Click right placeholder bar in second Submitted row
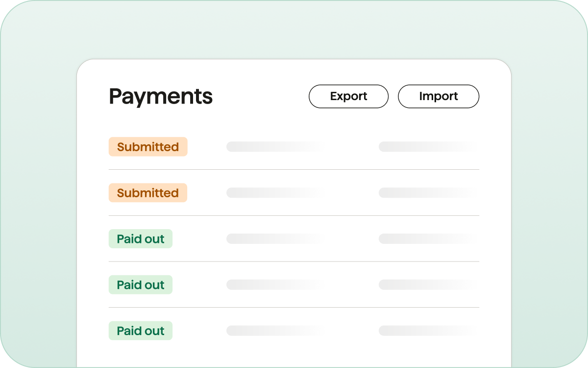588x368 pixels. click(x=421, y=193)
